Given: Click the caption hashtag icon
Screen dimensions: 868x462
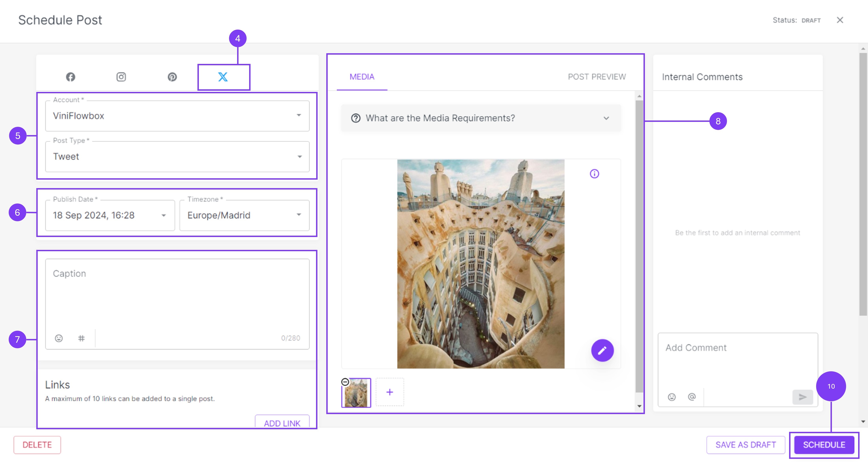Looking at the screenshot, I should point(81,338).
